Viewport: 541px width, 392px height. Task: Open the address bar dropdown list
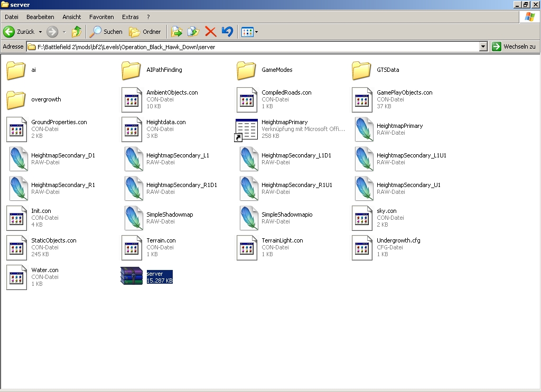(x=483, y=46)
